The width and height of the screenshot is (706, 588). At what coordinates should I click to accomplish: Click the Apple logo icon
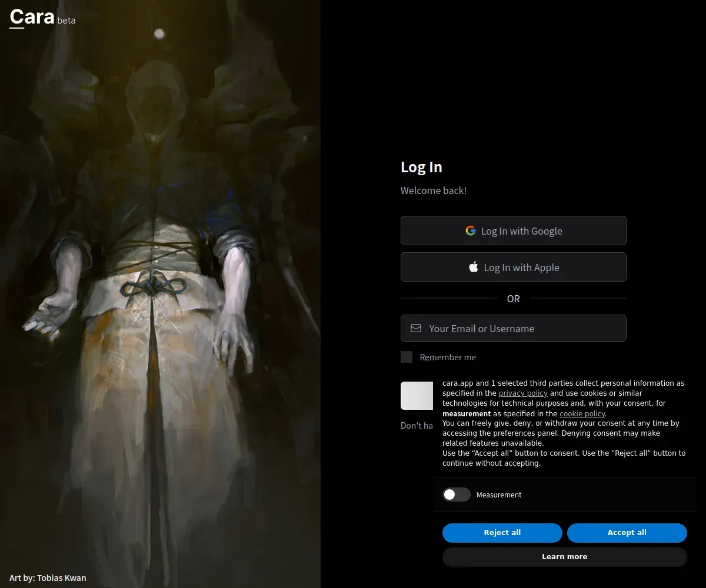point(474,267)
